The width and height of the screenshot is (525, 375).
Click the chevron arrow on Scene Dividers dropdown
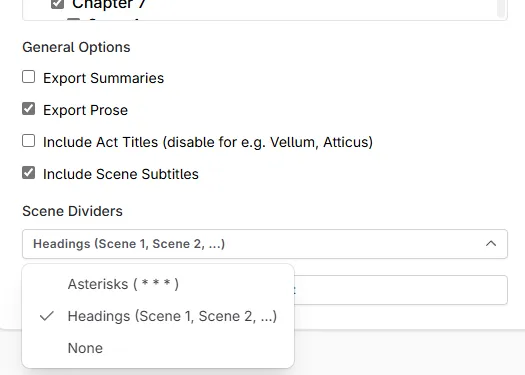pos(491,244)
